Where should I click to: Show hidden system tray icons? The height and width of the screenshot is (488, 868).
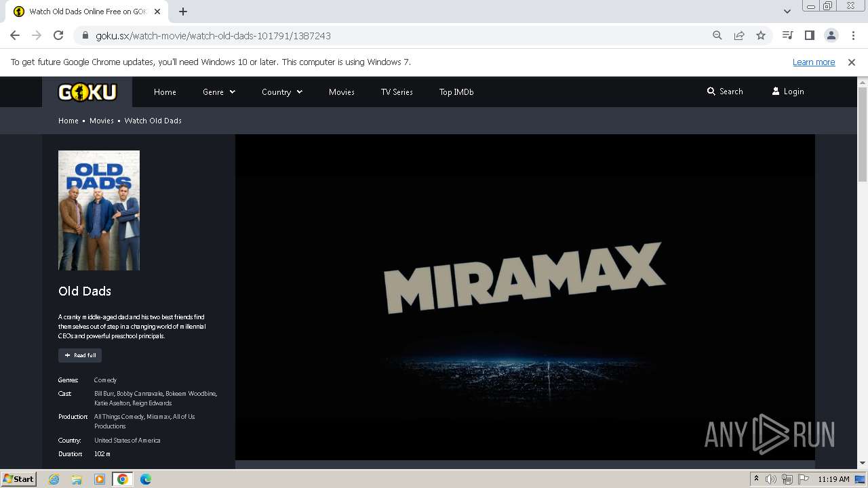756,479
